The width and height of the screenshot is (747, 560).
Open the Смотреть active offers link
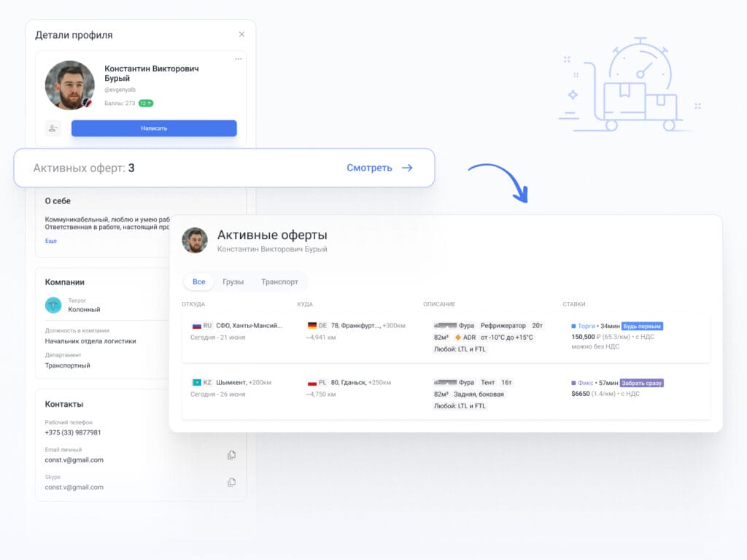coord(369,168)
